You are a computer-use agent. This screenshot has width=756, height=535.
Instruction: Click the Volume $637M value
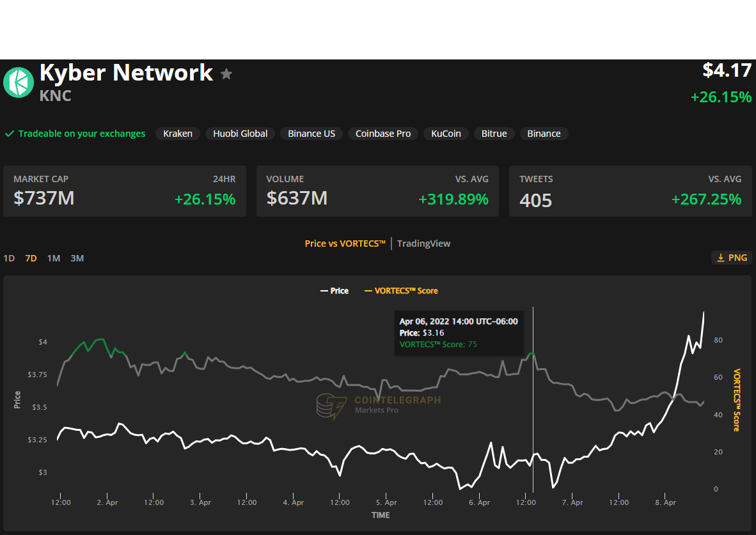pyautogui.click(x=297, y=198)
